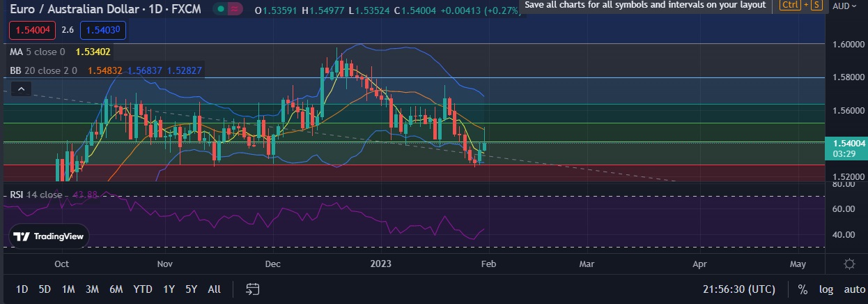Select the YTD date range
The width and height of the screenshot is (868, 304).
[143, 289]
